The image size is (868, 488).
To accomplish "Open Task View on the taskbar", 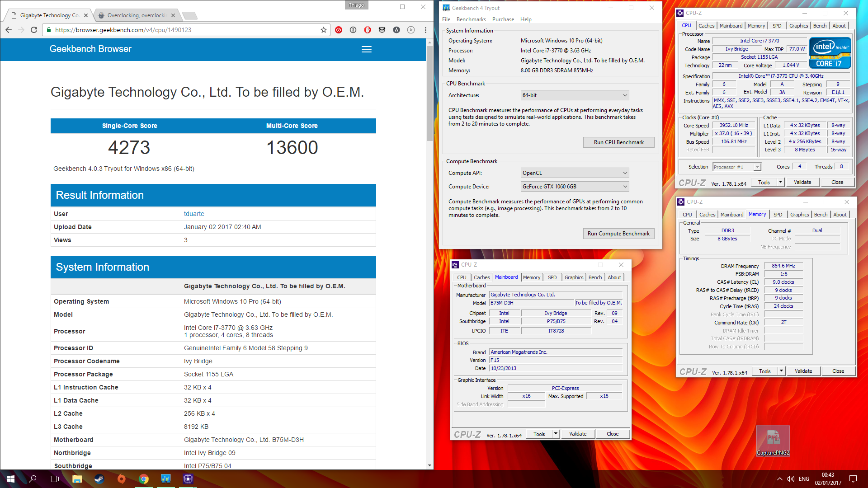I will click(x=54, y=479).
